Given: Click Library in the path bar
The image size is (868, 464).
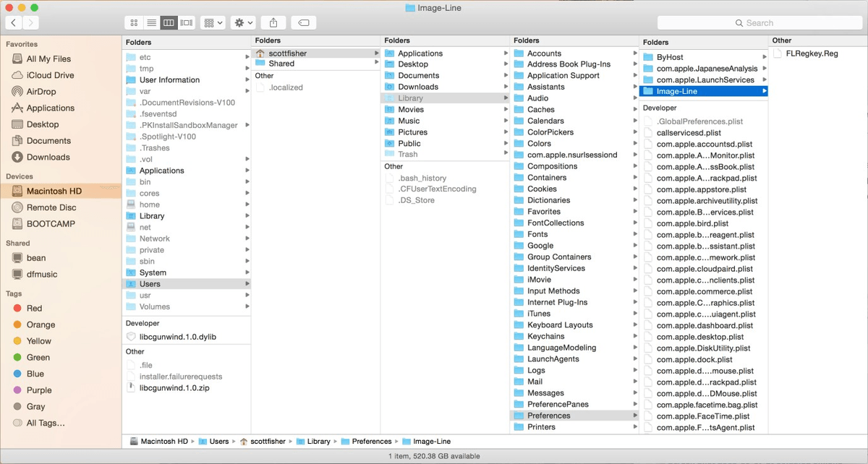Looking at the screenshot, I should pos(312,442).
